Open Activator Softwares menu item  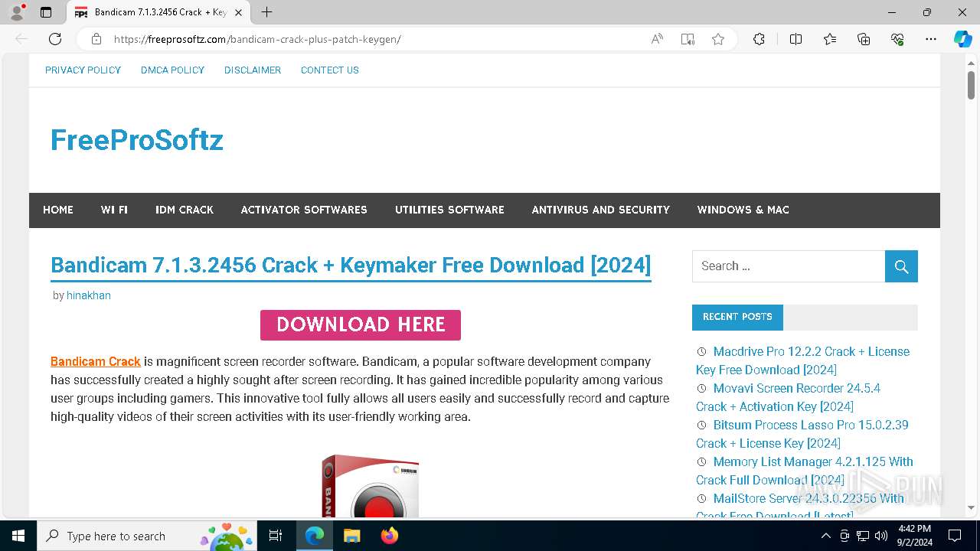[x=304, y=210]
